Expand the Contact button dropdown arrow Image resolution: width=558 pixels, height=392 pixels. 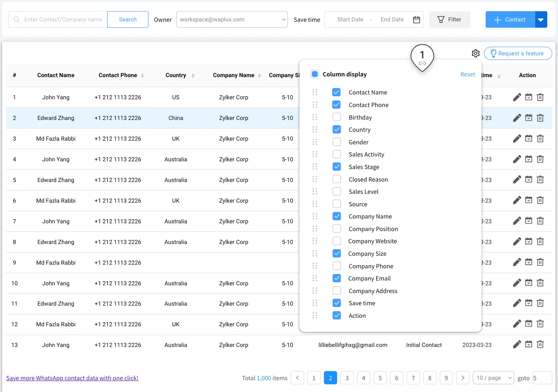(541, 20)
